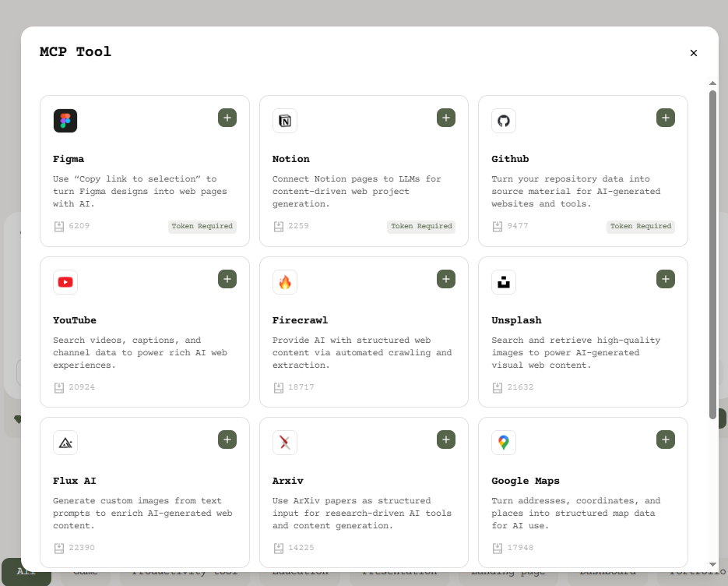Screen dimensions: 728x586
Task: Click the scrollbar up arrow
Action: coord(712,83)
